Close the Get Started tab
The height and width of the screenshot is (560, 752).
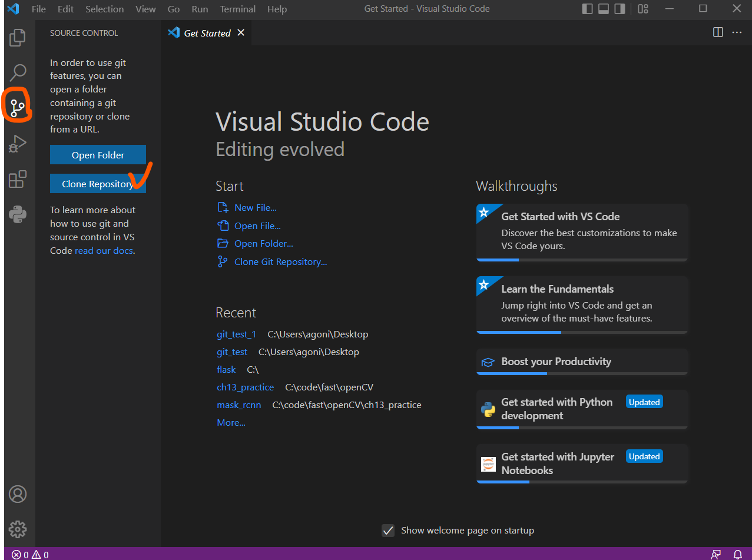[240, 32]
